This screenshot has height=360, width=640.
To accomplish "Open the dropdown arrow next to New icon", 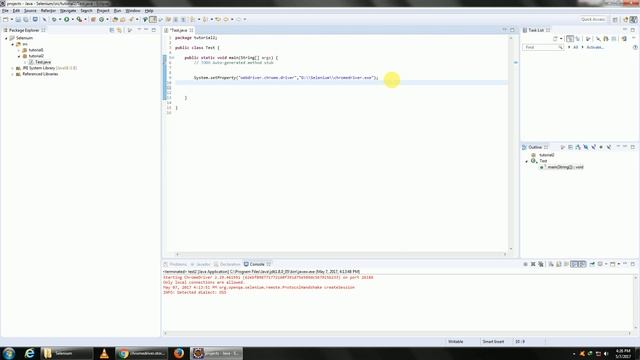I will [x=11, y=19].
